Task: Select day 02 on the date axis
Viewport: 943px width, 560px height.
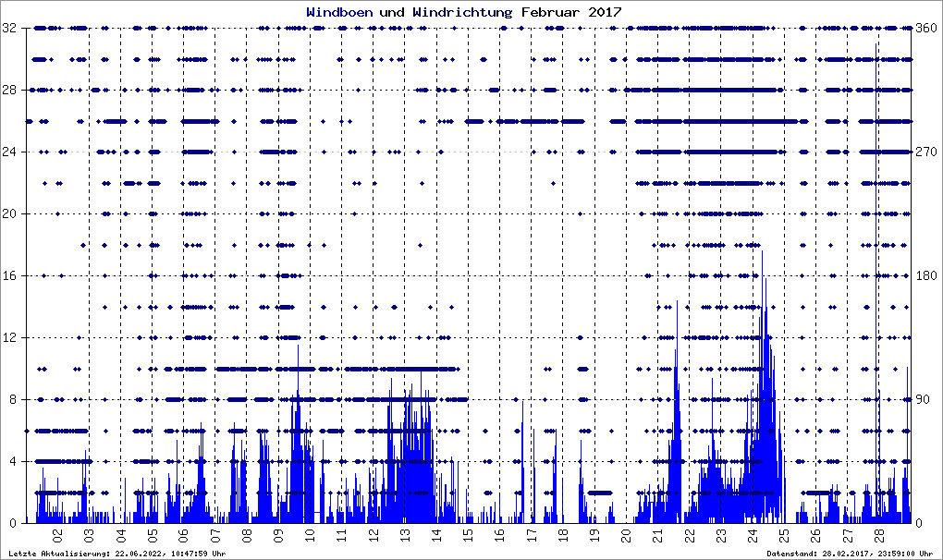Action: (57, 536)
